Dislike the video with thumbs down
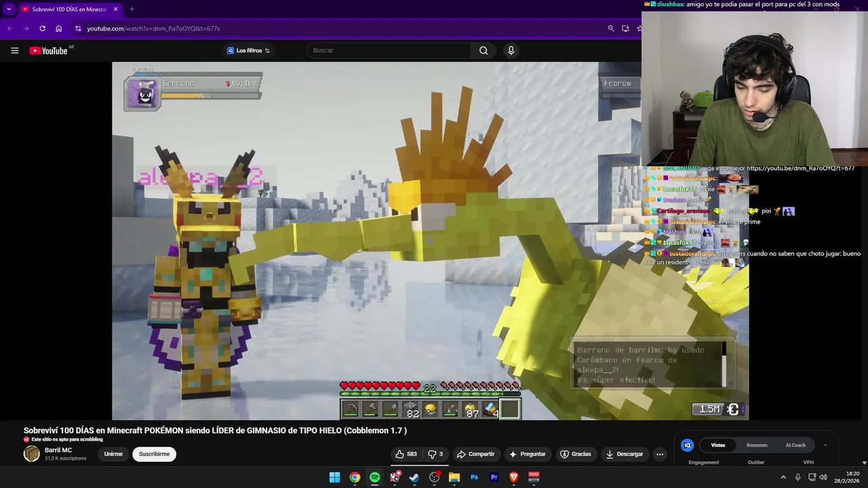This screenshot has height=488, width=868. [435, 454]
